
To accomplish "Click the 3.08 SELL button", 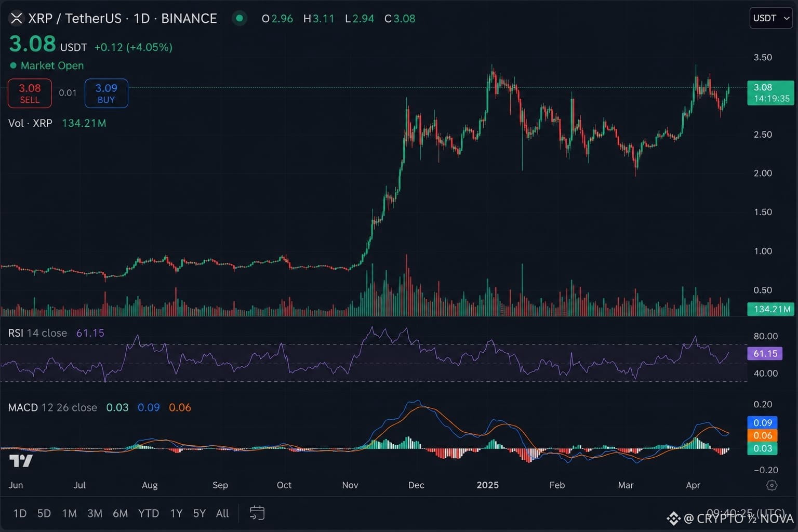I will pyautogui.click(x=30, y=93).
